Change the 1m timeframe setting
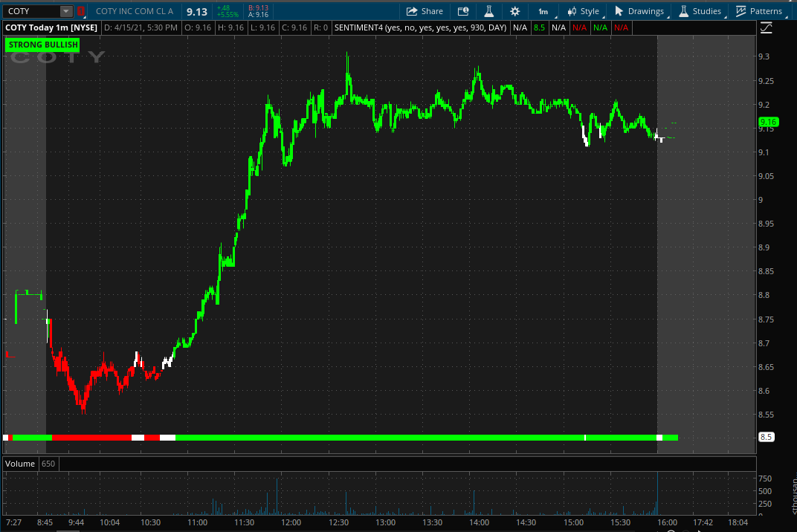 [543, 11]
